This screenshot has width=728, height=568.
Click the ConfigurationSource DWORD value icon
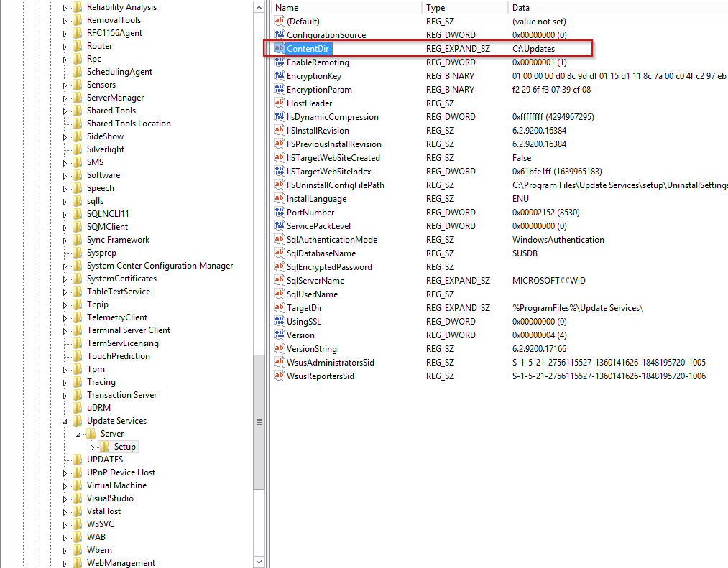(279, 34)
